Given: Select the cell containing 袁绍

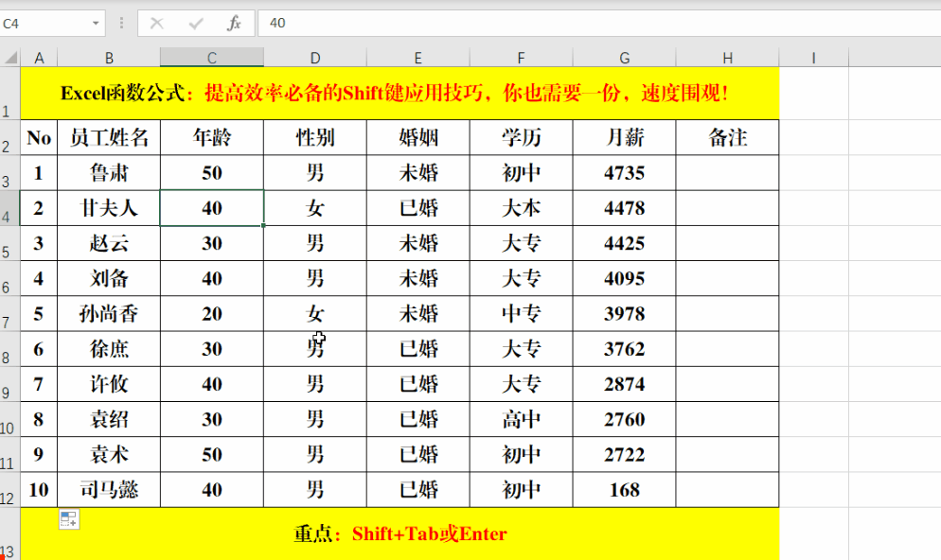Looking at the screenshot, I should (x=109, y=419).
